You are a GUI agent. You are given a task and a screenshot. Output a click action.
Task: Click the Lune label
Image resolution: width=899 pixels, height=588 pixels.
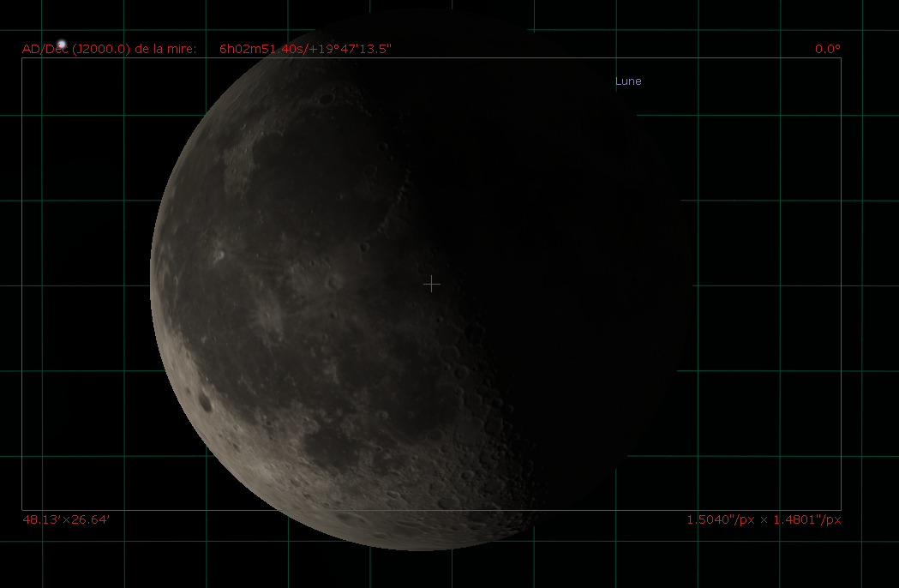628,81
